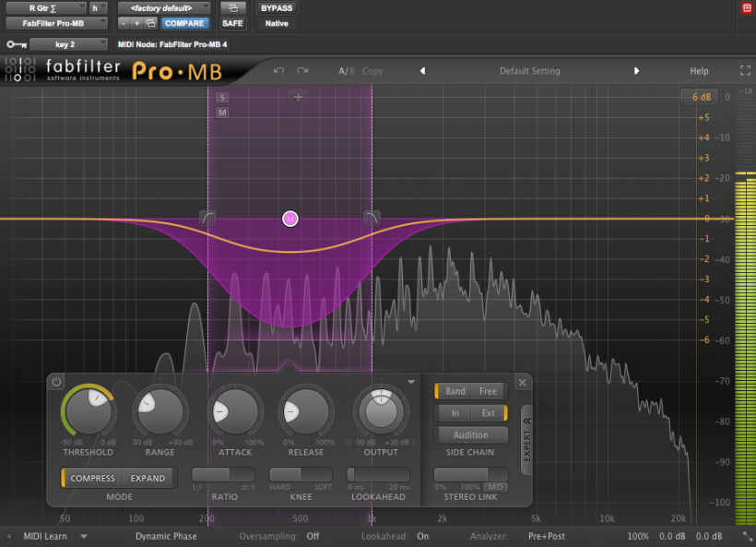Open FabFilter Pro-MB plugin selector
756x547 pixels.
point(56,23)
